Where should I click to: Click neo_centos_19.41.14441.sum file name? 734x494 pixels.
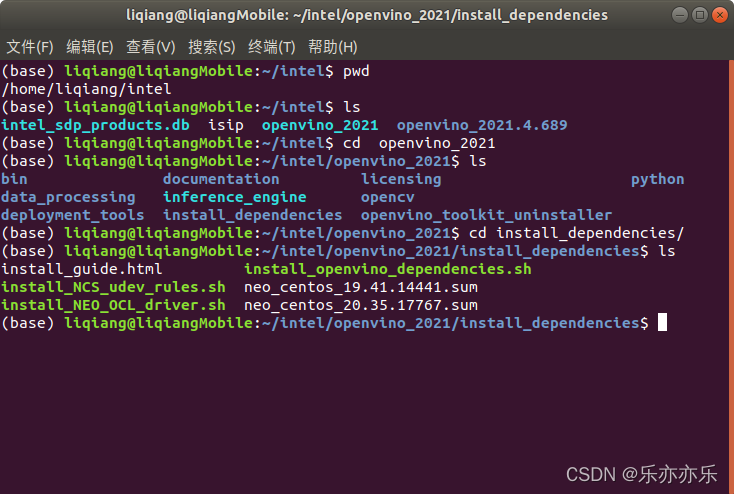(361, 287)
